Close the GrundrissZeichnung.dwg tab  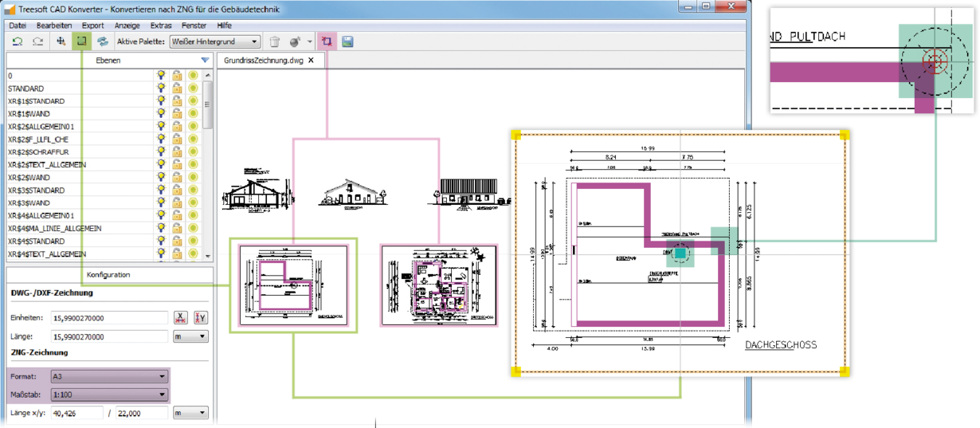(312, 60)
